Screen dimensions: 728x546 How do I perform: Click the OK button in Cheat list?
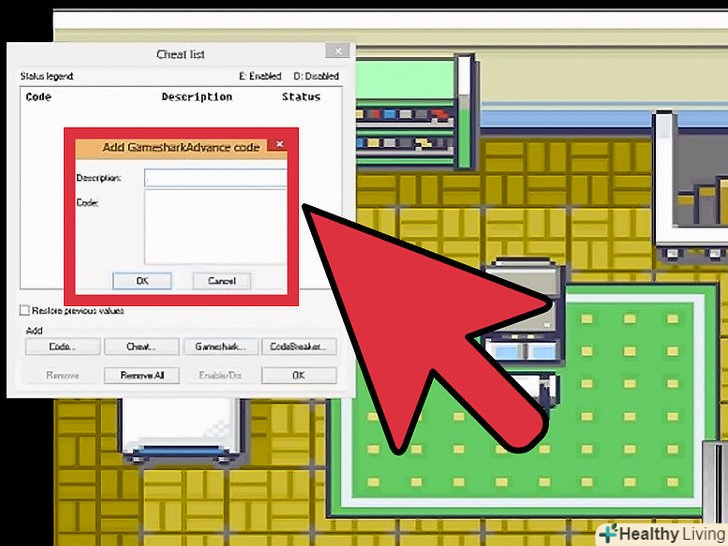[x=299, y=375]
